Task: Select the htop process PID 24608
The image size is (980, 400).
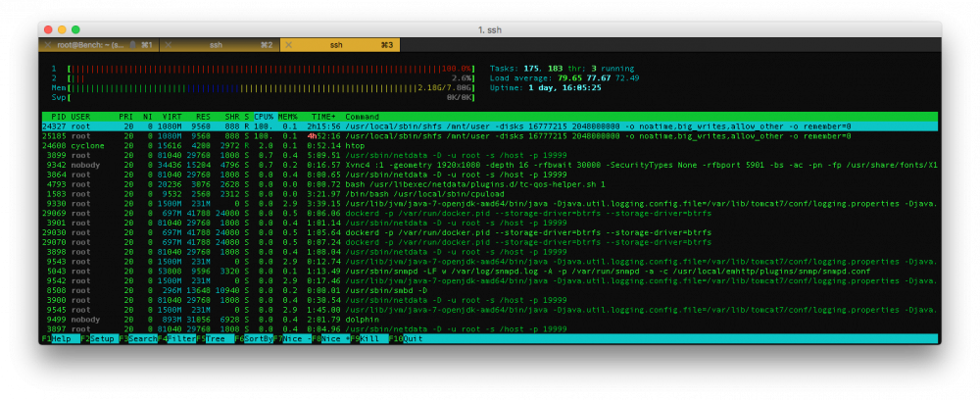Action: tap(490, 146)
